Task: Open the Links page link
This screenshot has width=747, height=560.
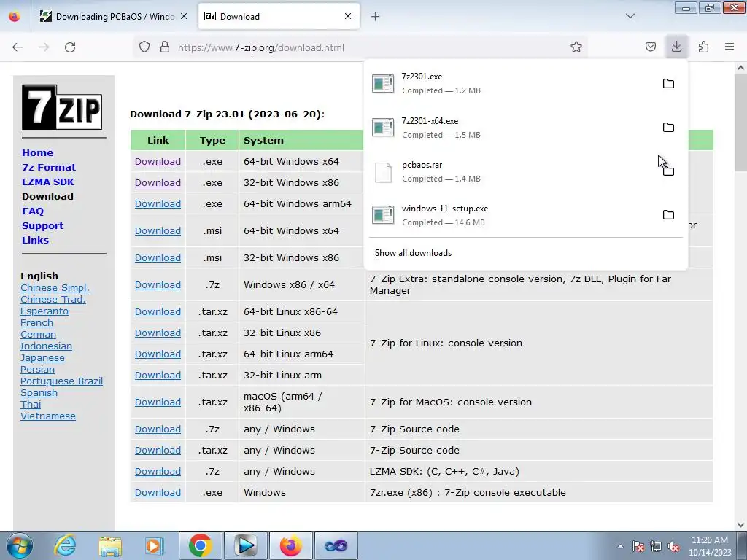Action: tap(35, 240)
